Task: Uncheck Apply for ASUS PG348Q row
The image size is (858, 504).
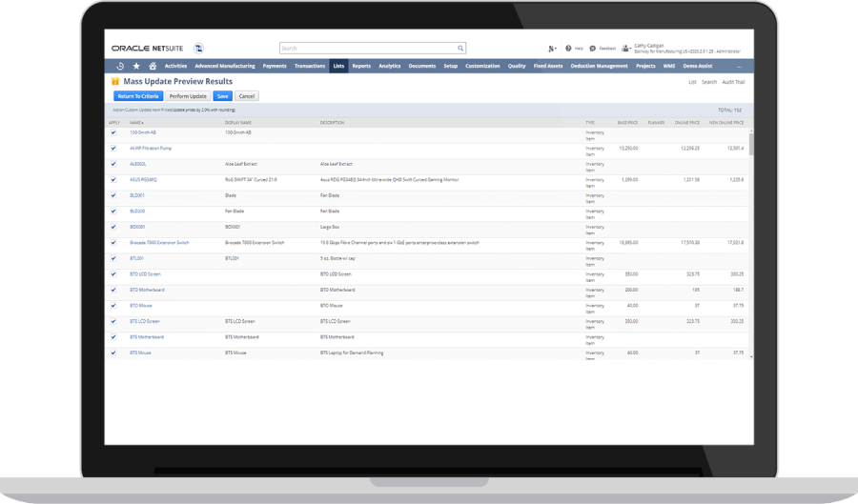Action: click(113, 180)
